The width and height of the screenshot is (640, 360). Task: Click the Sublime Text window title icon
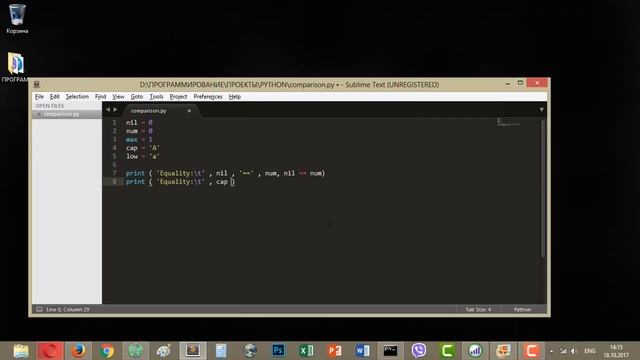pos(37,84)
